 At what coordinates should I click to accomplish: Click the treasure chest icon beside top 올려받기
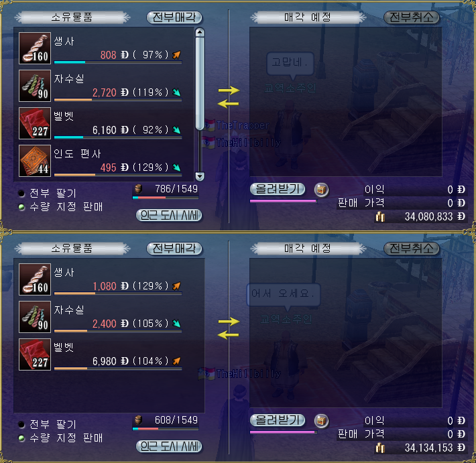(321, 190)
